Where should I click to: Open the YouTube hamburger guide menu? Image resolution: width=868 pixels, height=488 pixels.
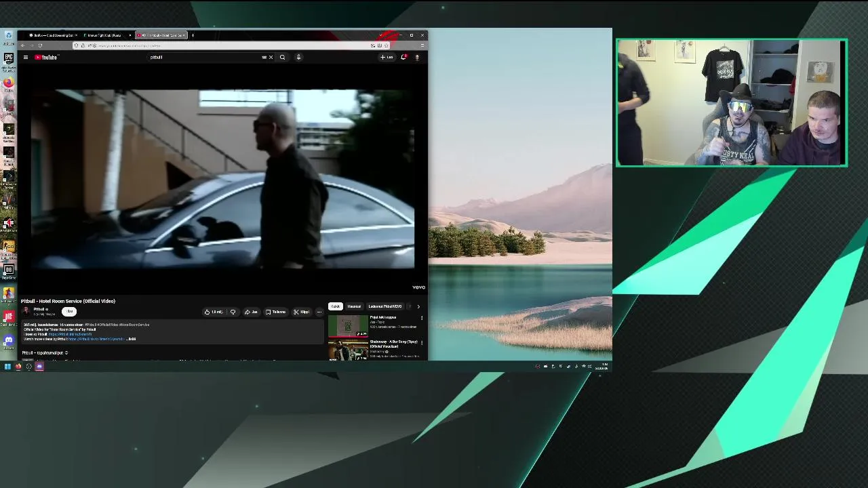tap(26, 58)
